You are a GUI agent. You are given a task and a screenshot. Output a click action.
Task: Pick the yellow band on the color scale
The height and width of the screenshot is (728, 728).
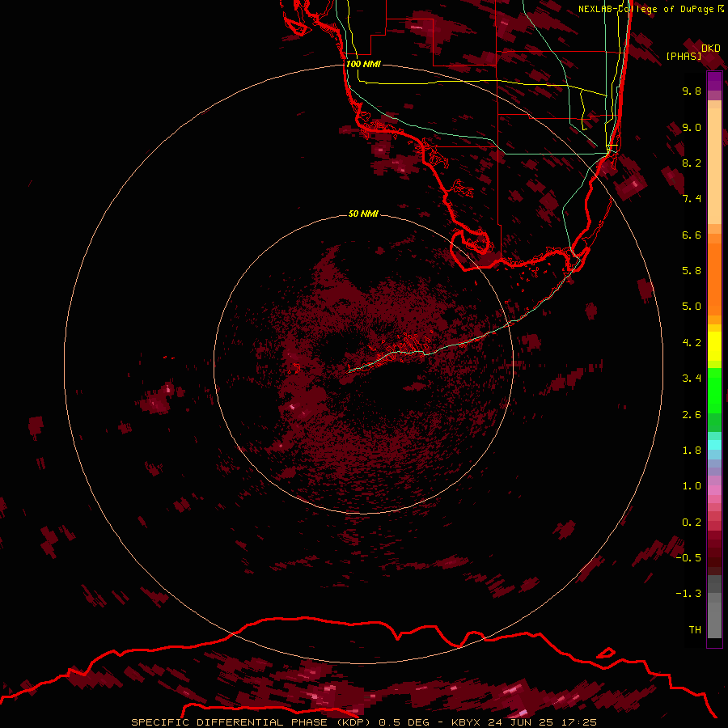click(x=714, y=346)
